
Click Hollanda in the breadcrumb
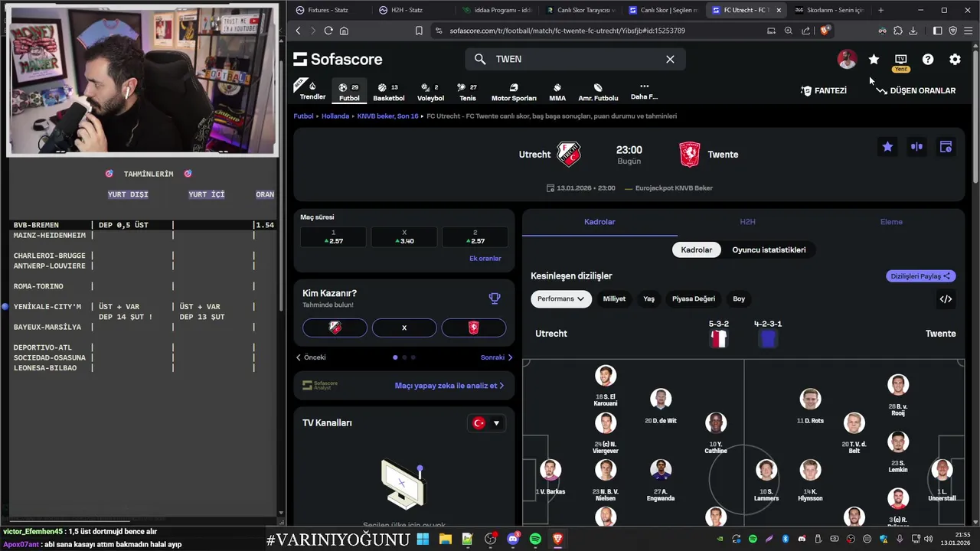335,116
